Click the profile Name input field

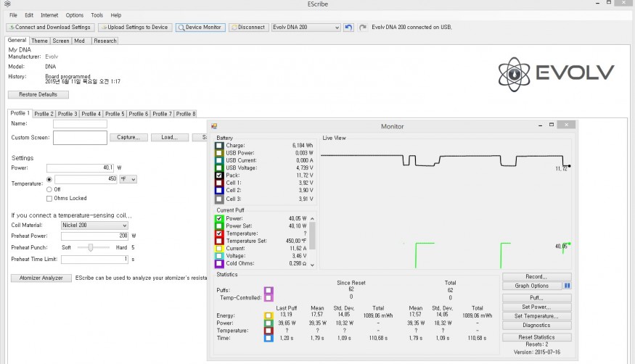[80, 124]
